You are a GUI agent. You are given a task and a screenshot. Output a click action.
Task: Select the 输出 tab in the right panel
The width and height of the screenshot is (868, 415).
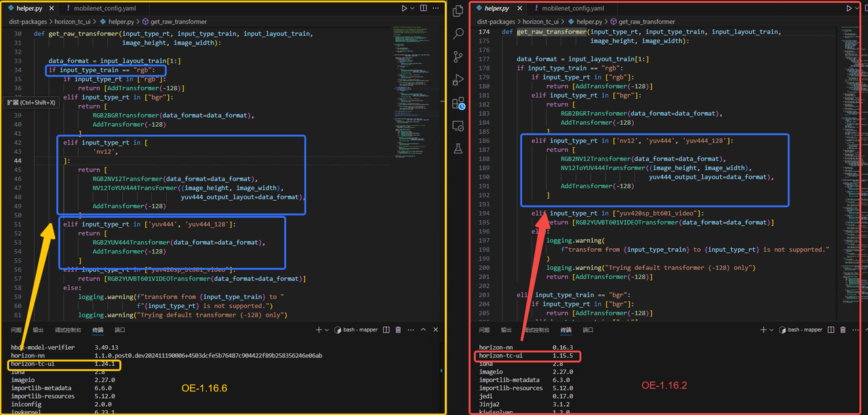[x=507, y=330]
